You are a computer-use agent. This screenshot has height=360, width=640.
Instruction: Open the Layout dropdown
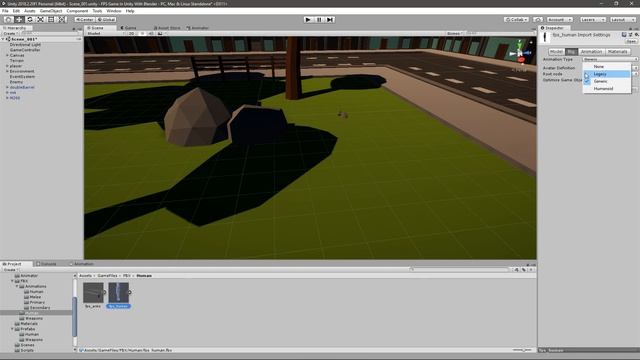pyautogui.click(x=622, y=20)
